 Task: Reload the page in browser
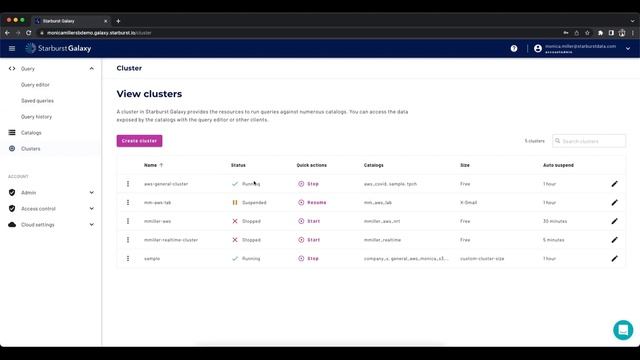29,33
